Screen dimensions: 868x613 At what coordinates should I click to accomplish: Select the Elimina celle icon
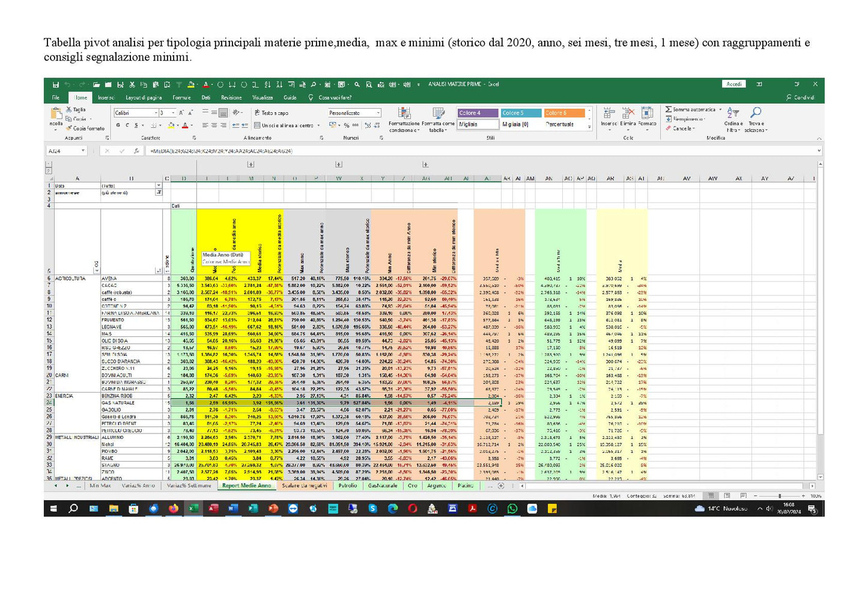(628, 113)
